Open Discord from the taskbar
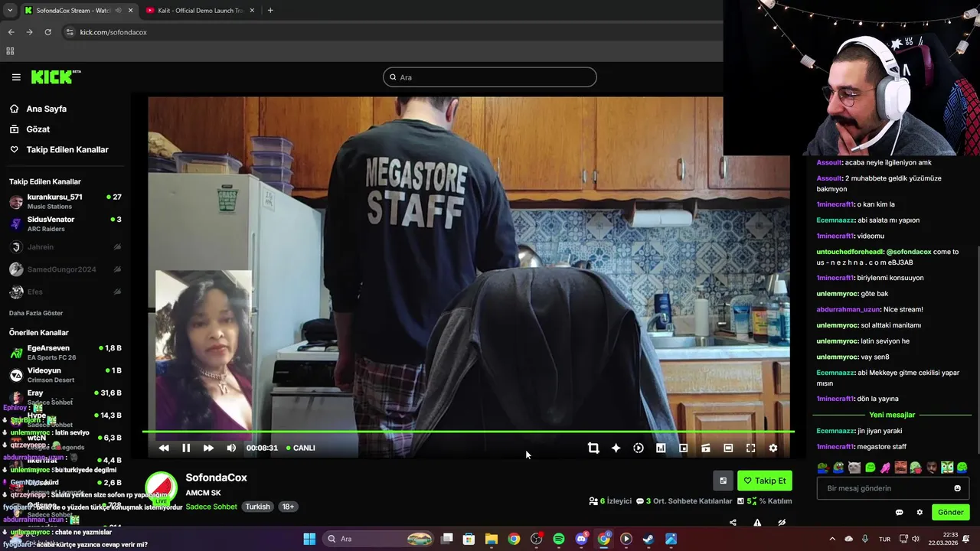This screenshot has width=980, height=551. pyautogui.click(x=581, y=539)
